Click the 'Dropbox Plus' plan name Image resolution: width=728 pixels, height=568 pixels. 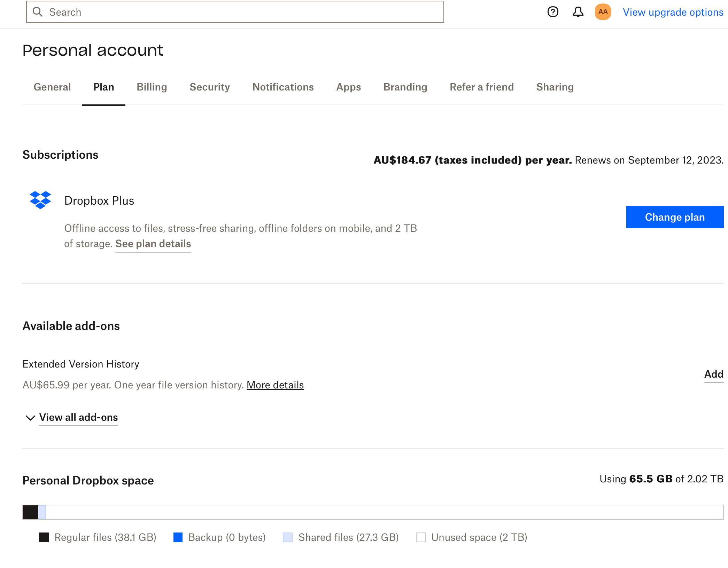click(99, 201)
